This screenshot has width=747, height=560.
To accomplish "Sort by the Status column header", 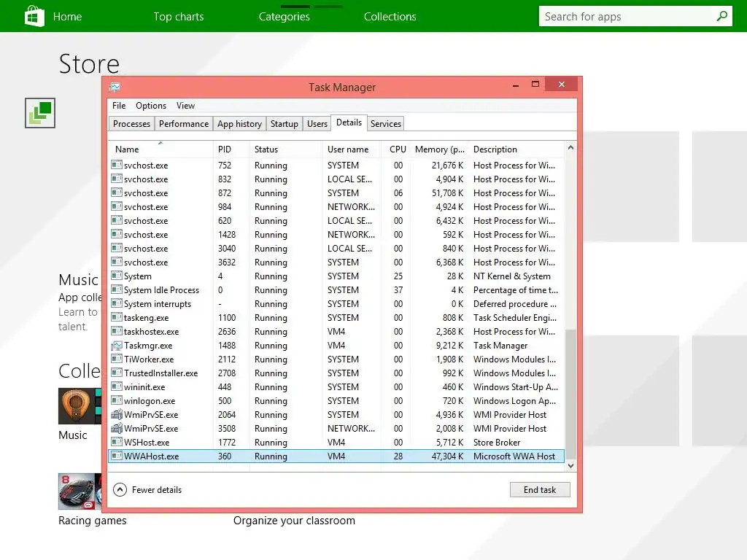I will click(286, 149).
